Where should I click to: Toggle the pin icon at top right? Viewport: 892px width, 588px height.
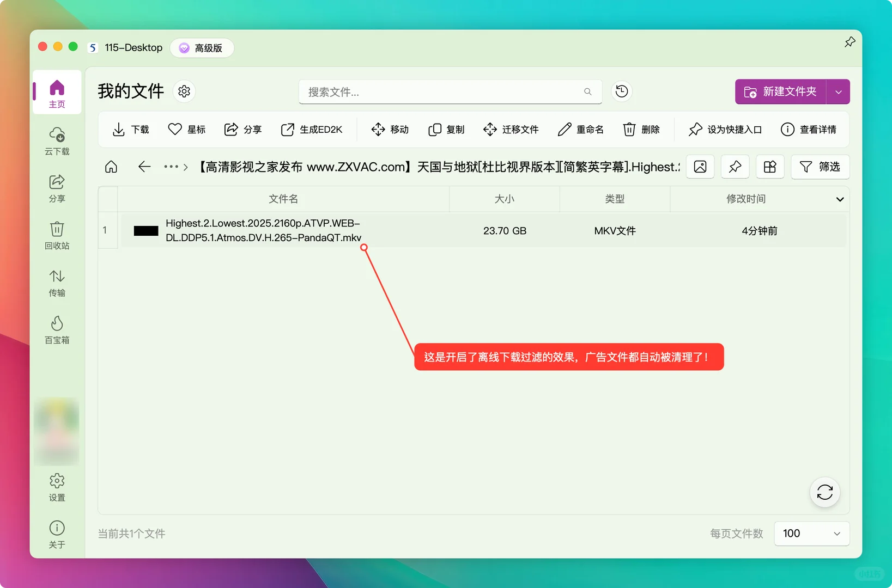pyautogui.click(x=849, y=41)
